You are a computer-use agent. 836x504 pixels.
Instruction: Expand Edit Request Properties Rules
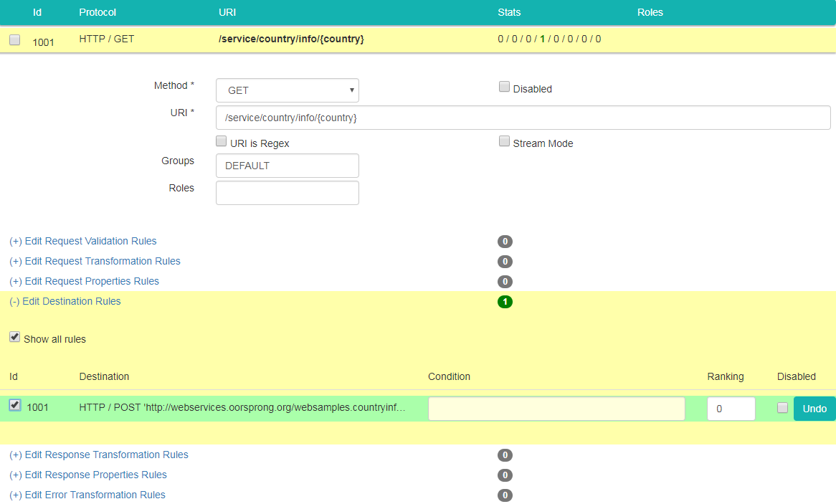(x=84, y=282)
